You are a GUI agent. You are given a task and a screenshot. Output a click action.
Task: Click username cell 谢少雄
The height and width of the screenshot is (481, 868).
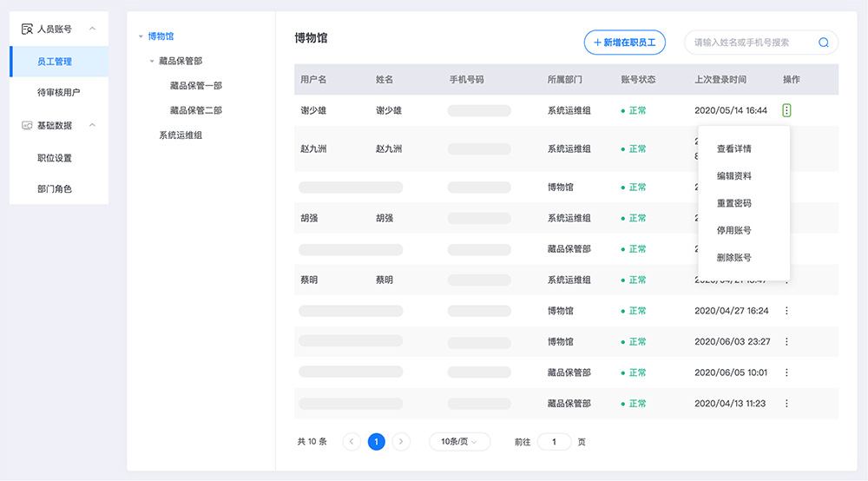pyautogui.click(x=313, y=111)
